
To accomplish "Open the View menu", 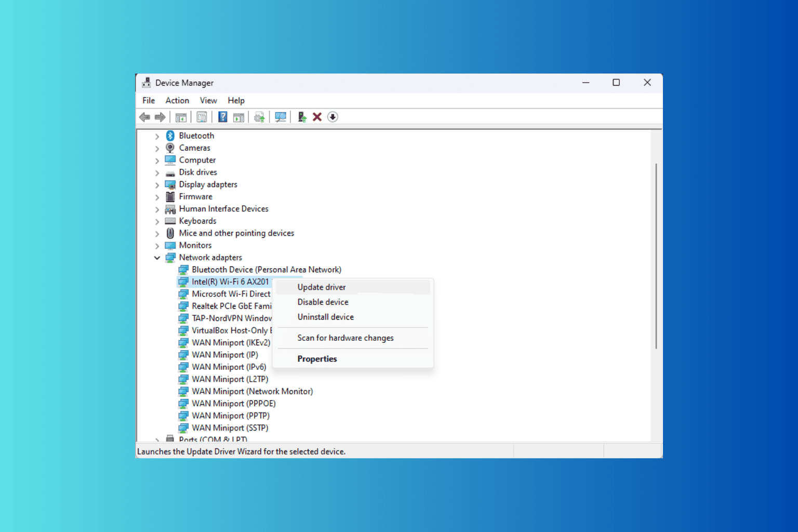I will pyautogui.click(x=208, y=100).
